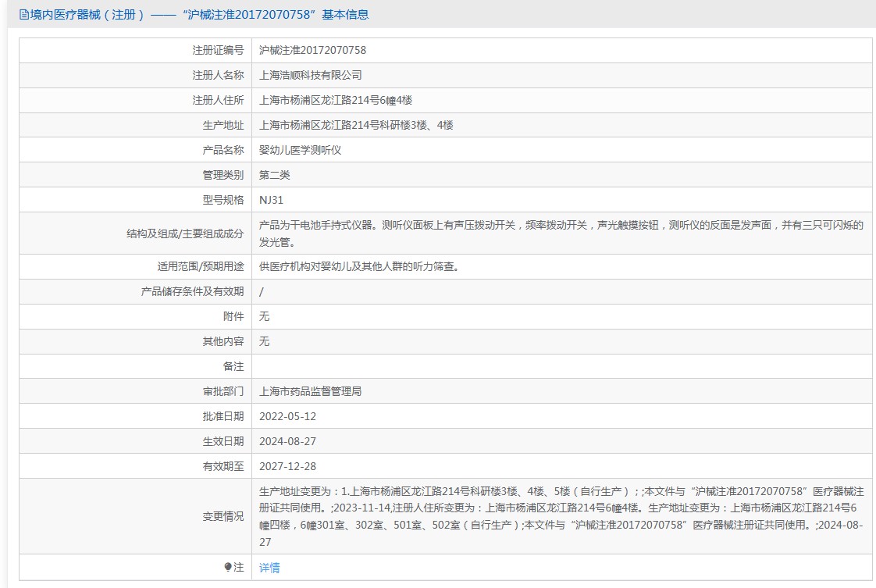Viewport: 876px width, 588px height.
Task: Select management category value 第二类
Action: click(274, 175)
